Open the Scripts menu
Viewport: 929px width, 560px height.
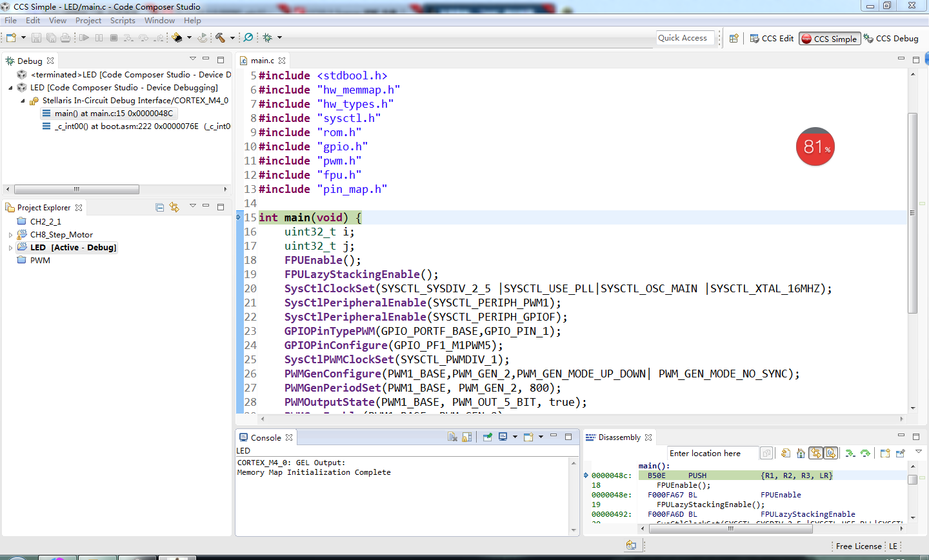[123, 21]
